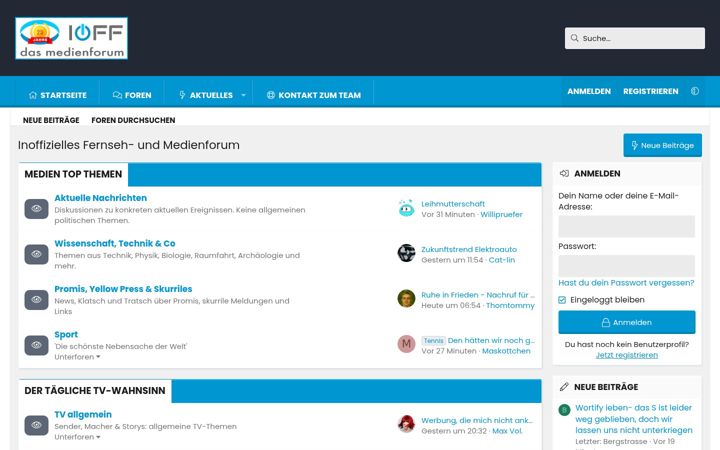Open Cat-lin's user profile link
Viewport: 720px width, 450px height.
pos(501,260)
